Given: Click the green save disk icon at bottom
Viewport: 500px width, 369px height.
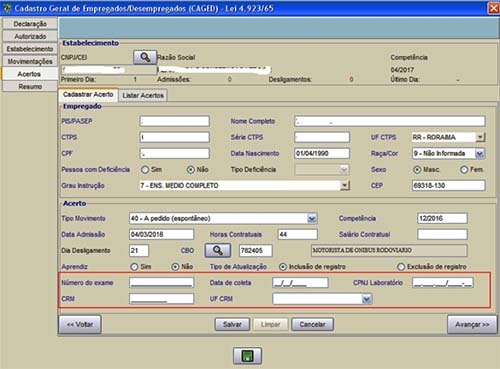Looking at the screenshot, I should 247,356.
